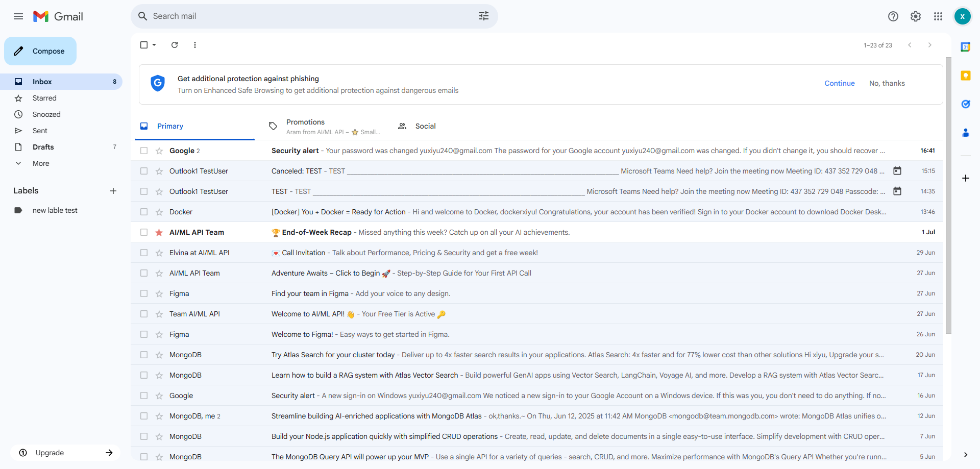Open the main menu hamburger icon
Screen dimensions: 980x469
pos(18,16)
